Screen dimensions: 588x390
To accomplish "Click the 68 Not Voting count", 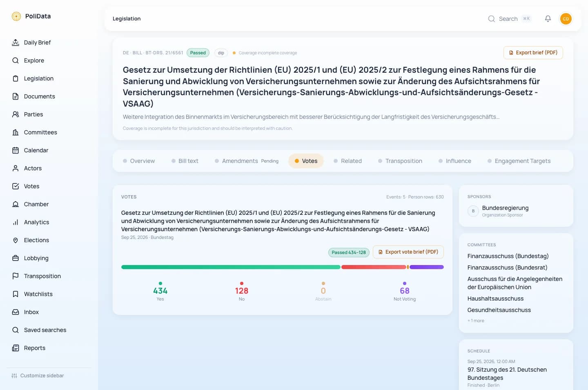I will [x=405, y=291].
